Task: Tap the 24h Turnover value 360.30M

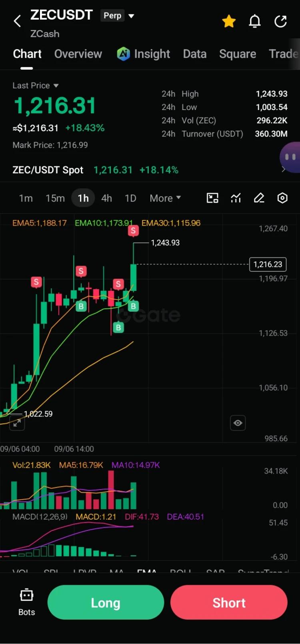Action: click(271, 134)
